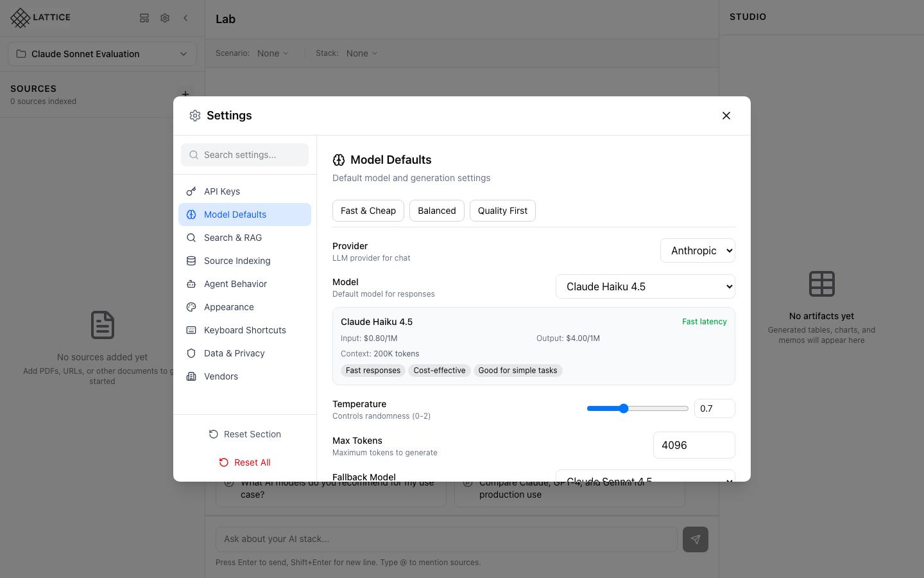Click the Reset All button

click(244, 462)
